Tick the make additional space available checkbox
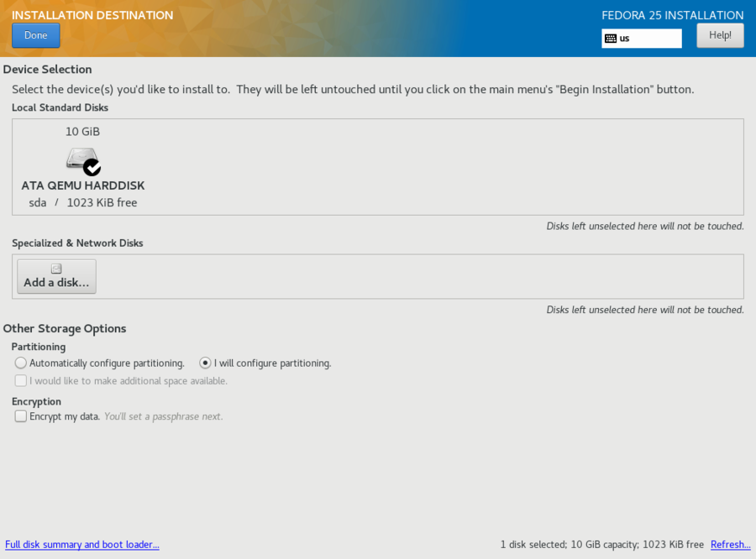The width and height of the screenshot is (756, 559). click(21, 381)
